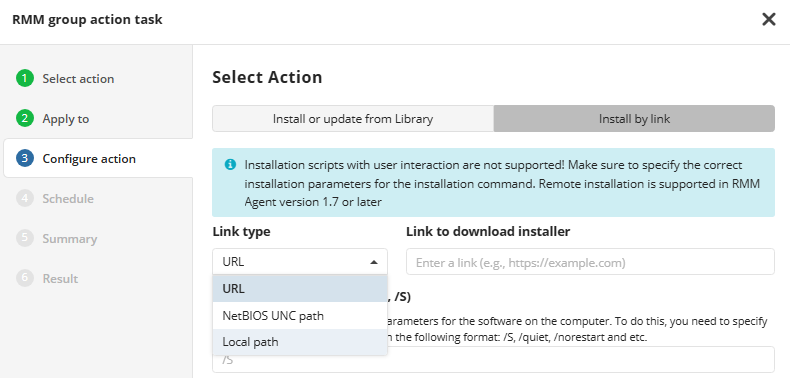Click the info icon in blue notice
The height and width of the screenshot is (378, 790).
(x=230, y=164)
